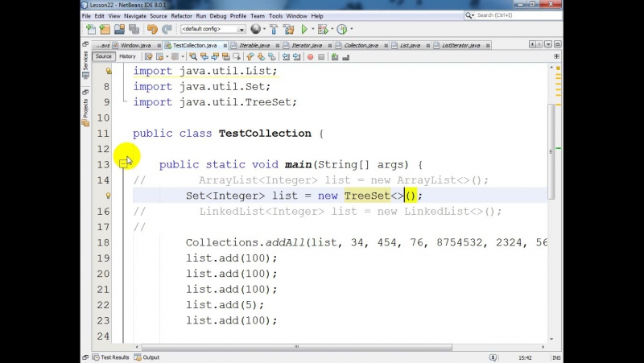
Task: Switch to Iterable.java tab
Action: (254, 45)
